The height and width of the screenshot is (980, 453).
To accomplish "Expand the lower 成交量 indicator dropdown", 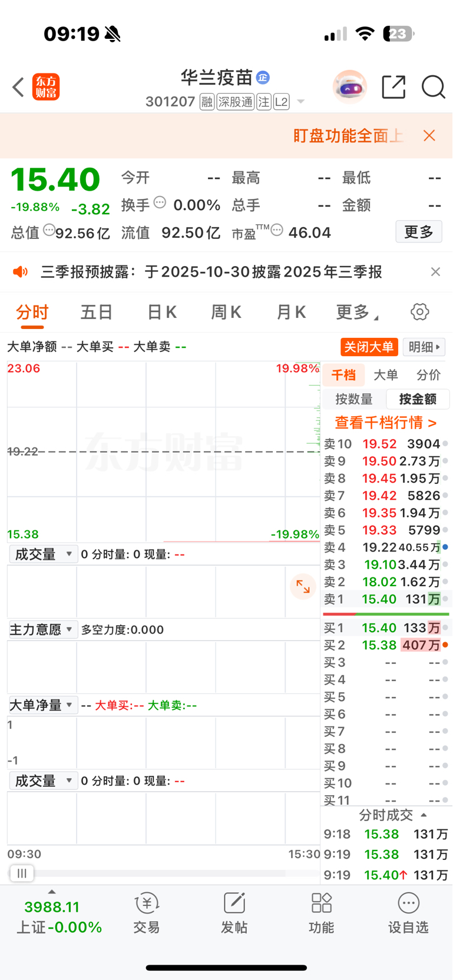I will (43, 781).
